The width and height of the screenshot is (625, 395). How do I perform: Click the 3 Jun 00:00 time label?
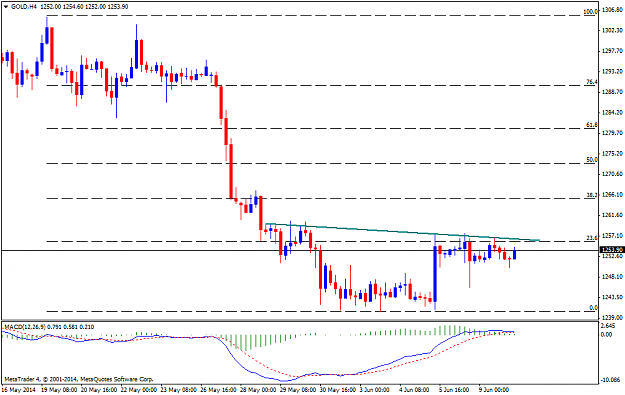[374, 389]
